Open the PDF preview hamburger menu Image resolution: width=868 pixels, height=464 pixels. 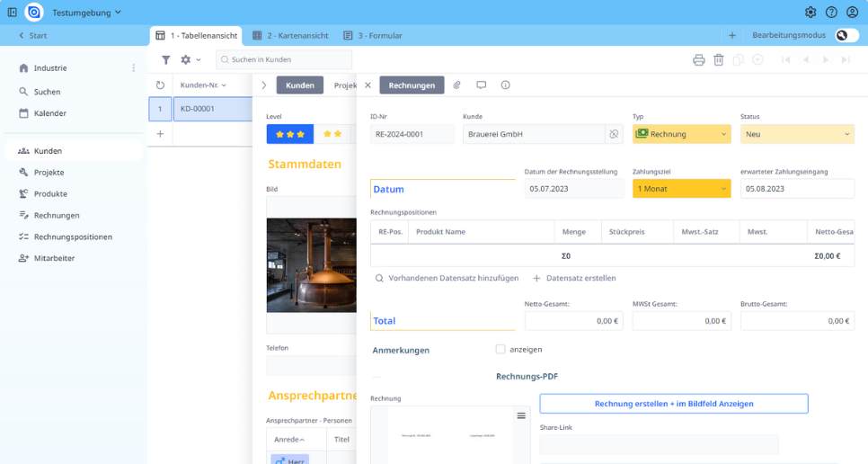(520, 415)
